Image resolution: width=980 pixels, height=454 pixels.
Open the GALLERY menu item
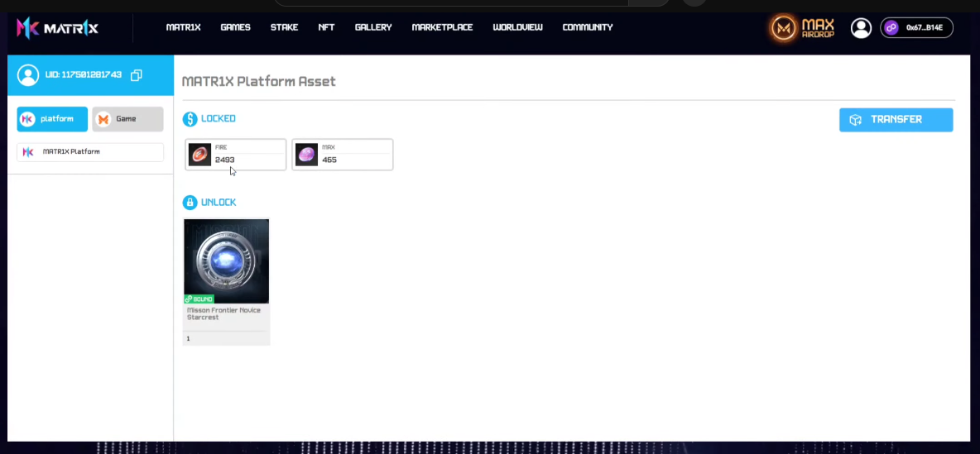click(373, 27)
